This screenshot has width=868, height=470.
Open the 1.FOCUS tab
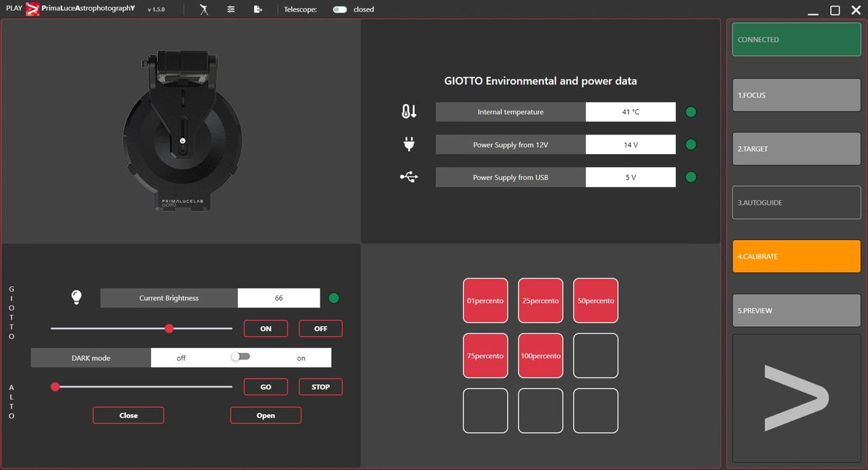click(796, 95)
